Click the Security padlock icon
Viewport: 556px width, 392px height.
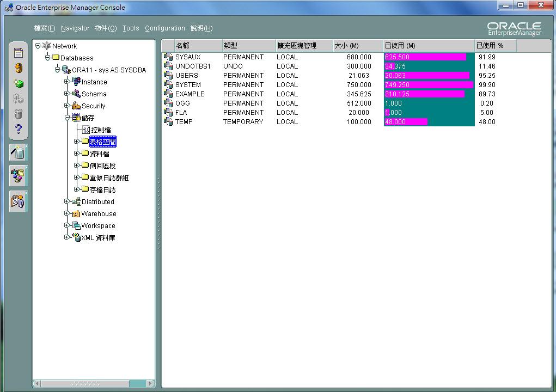[76, 105]
